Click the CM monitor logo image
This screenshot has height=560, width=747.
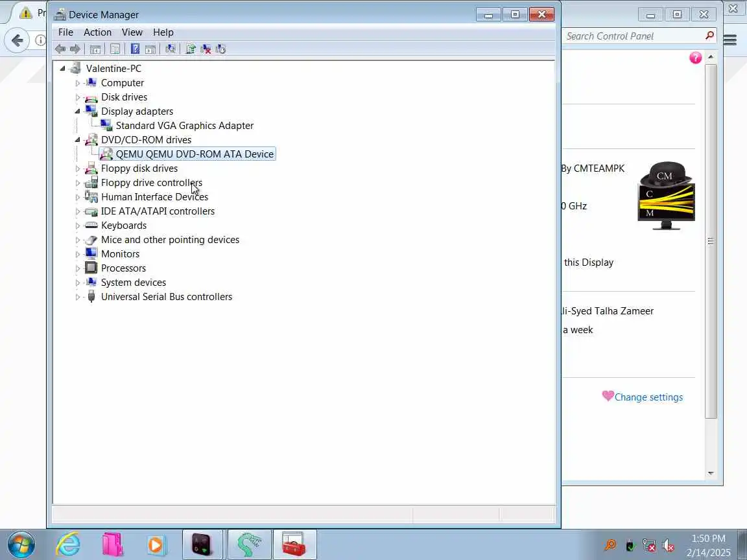coord(666,196)
